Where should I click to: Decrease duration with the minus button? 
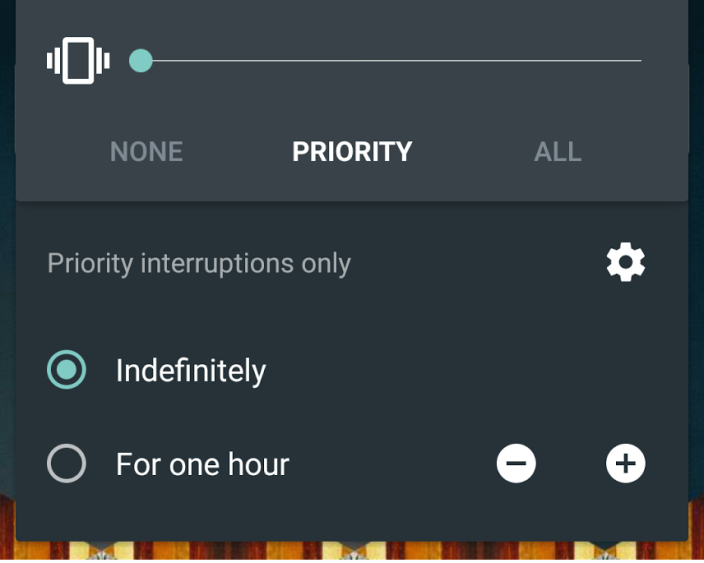[x=516, y=464]
